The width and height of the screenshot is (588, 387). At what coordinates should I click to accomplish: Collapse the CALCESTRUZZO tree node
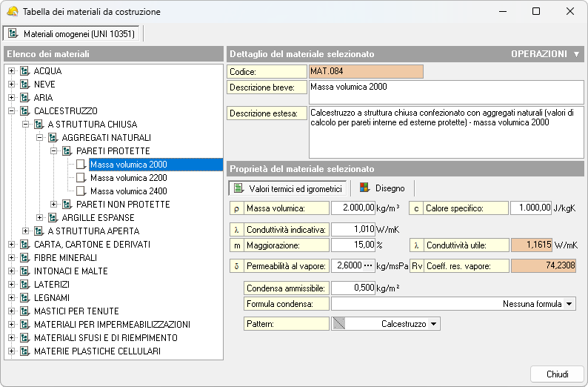click(x=11, y=111)
